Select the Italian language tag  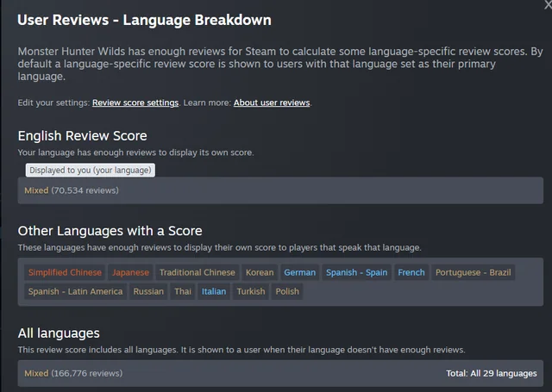pyautogui.click(x=214, y=291)
